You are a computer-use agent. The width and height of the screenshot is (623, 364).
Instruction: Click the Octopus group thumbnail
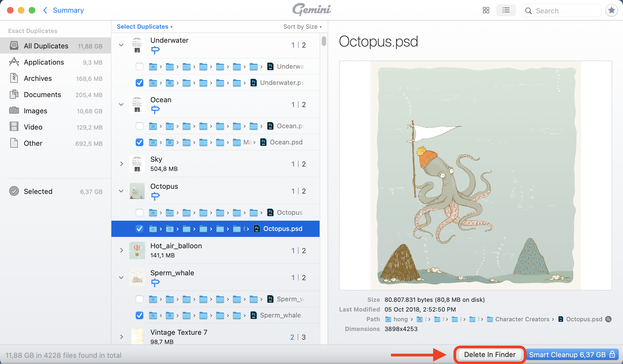pos(137,191)
